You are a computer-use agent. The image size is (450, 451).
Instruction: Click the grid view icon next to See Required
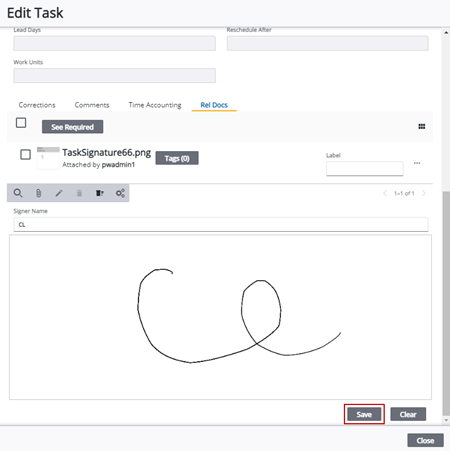click(x=422, y=126)
